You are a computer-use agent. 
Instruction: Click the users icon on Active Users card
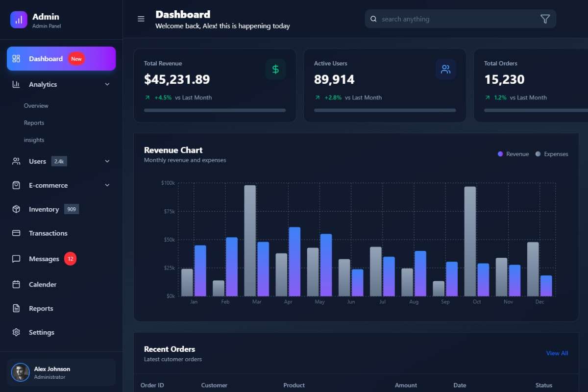click(445, 69)
